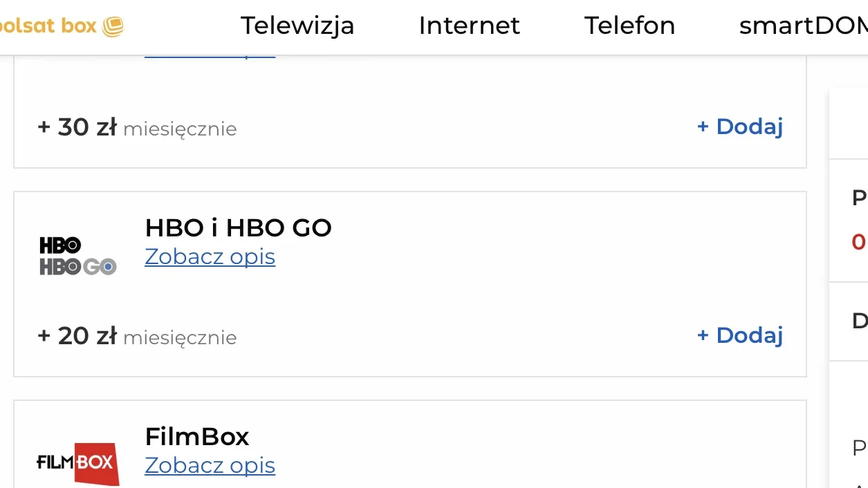Screen dimensions: 868x488
Task: Add the HBO i HBO GO package with Dodaj
Action: pos(739,335)
